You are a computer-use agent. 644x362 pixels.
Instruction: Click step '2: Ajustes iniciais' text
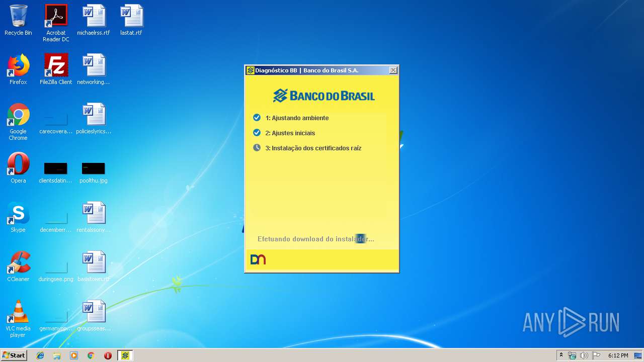coord(290,133)
